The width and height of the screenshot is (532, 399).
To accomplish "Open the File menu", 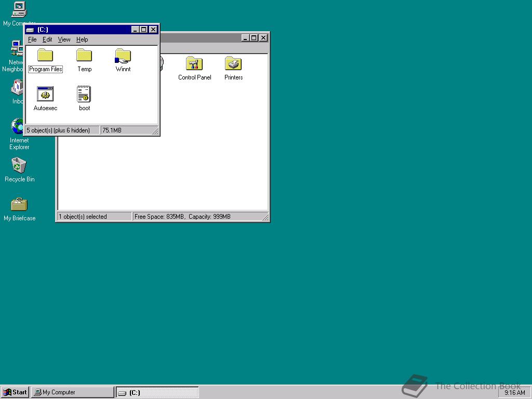I will click(x=32, y=39).
